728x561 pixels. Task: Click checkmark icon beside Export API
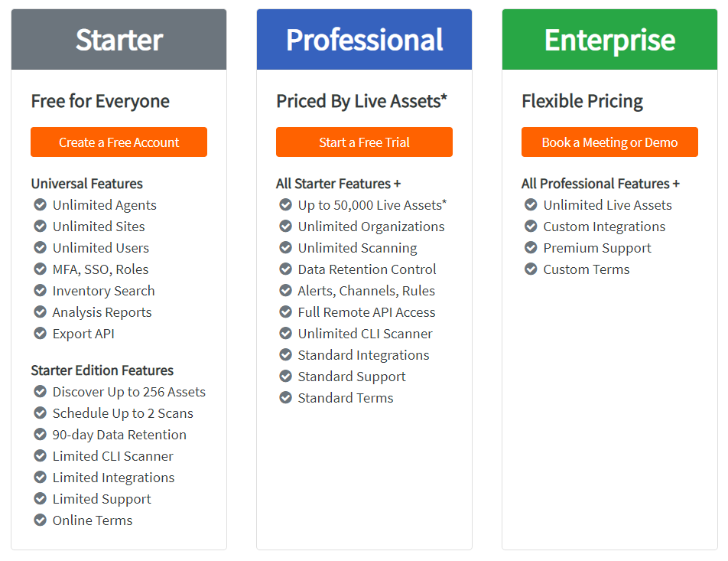pos(41,333)
